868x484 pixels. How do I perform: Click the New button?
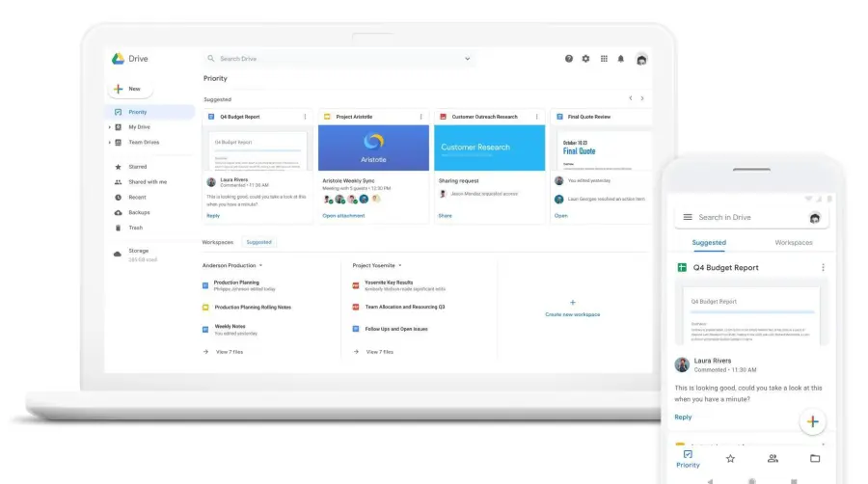click(129, 89)
